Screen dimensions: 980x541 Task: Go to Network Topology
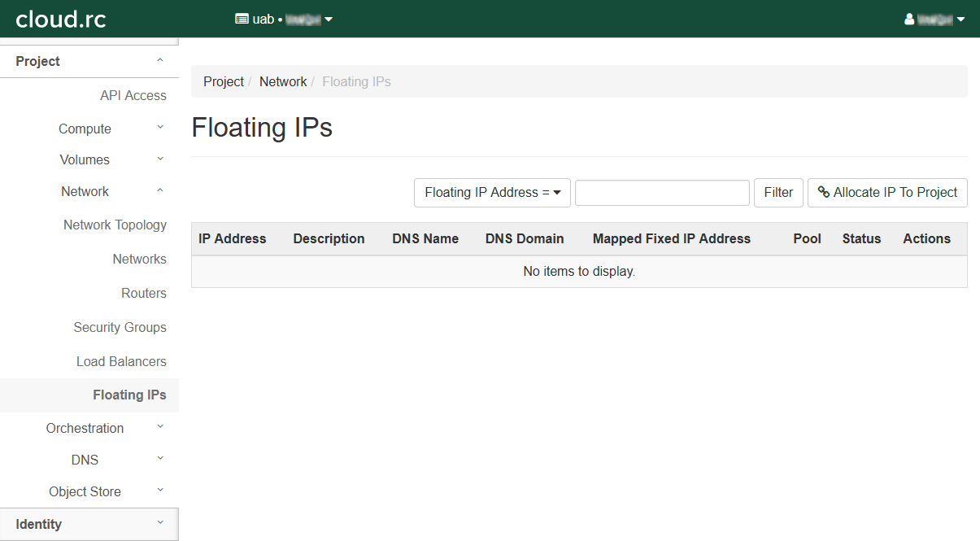[x=115, y=225]
